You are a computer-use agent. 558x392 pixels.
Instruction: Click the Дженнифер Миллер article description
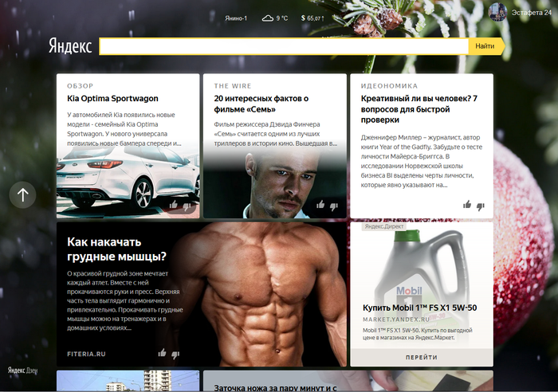[422, 161]
